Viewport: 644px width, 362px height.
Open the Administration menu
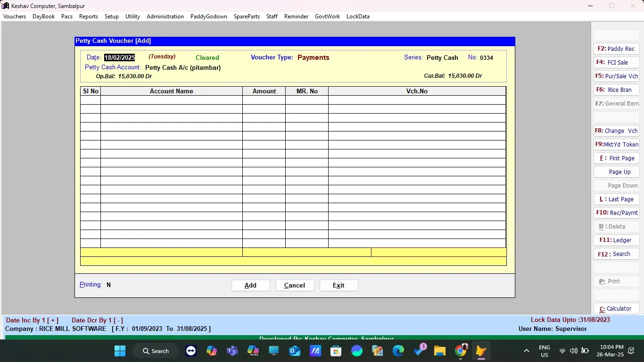[165, 16]
